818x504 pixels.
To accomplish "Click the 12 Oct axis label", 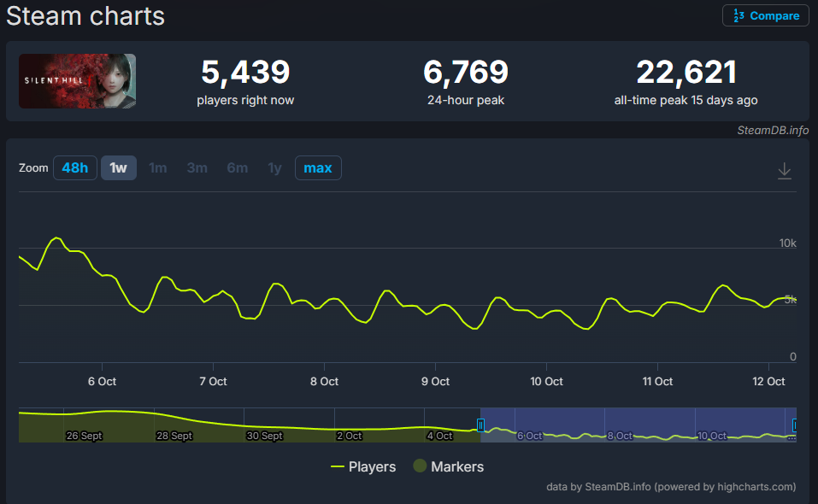I will tap(768, 382).
